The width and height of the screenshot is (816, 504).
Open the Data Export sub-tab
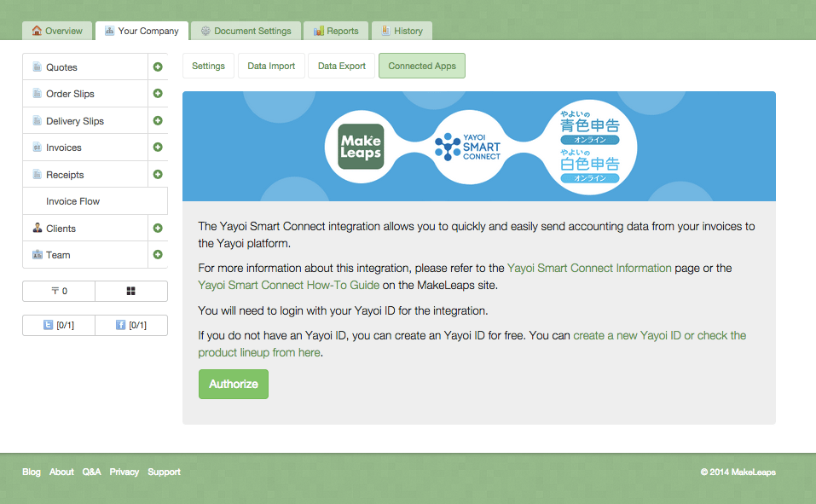[x=341, y=66]
